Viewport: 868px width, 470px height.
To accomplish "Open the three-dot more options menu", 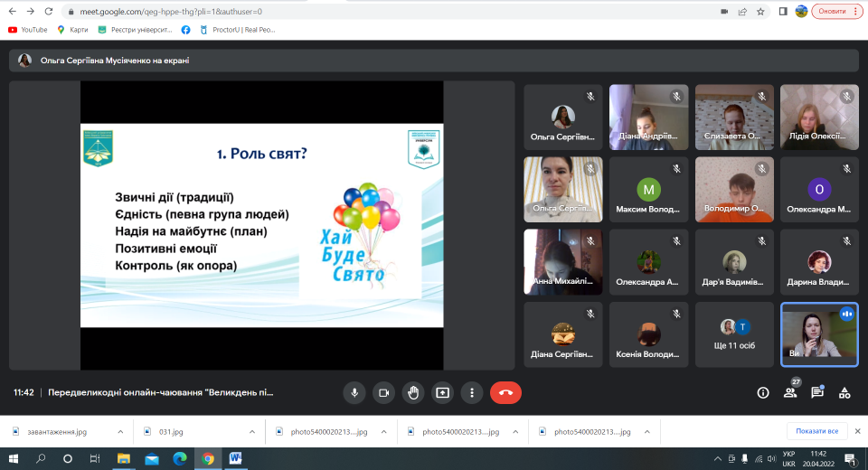I will (x=472, y=392).
